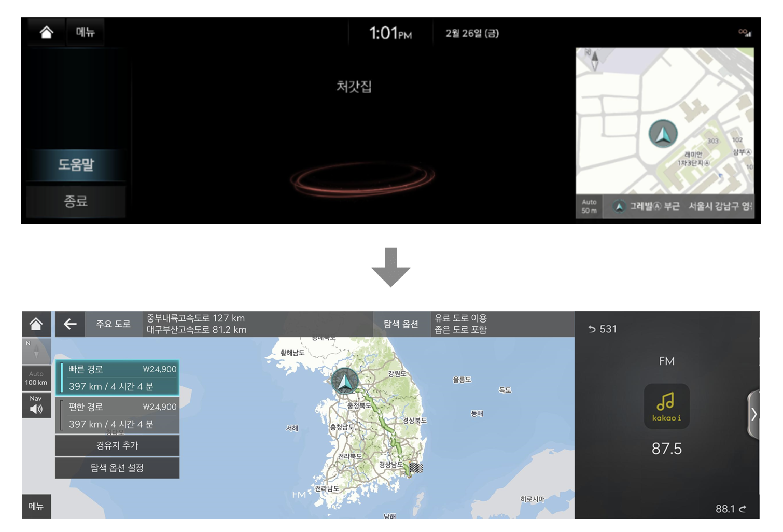Select the 편한 경로 route option
The height and width of the screenshot is (532, 783).
(117, 415)
